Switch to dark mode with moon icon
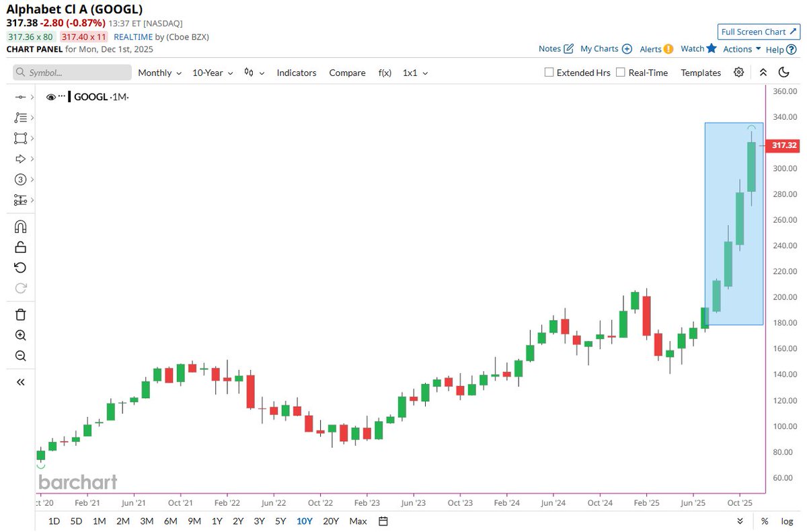Viewport: 807px width, 532px height. [x=783, y=73]
